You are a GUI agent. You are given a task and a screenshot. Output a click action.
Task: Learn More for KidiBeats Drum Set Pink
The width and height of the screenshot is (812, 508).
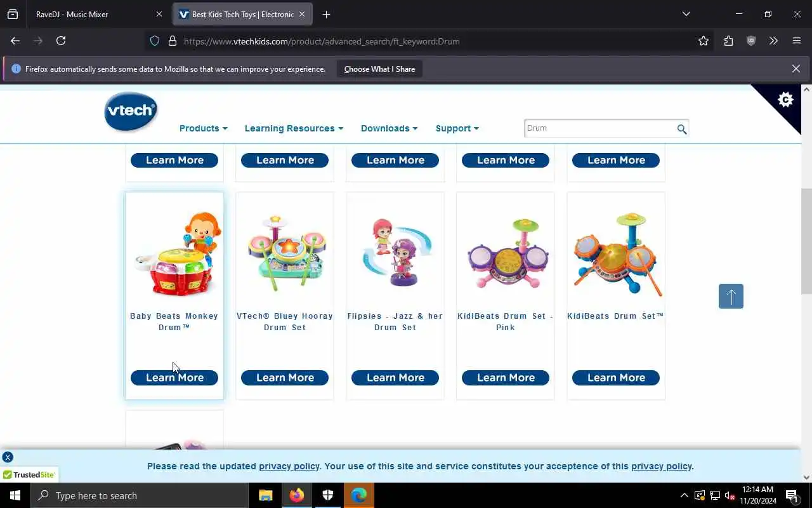coord(506,377)
